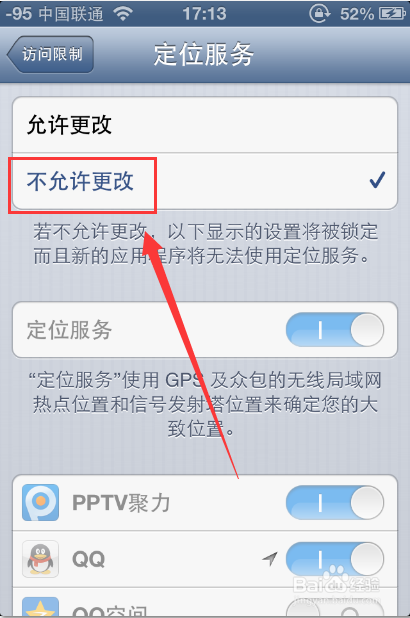This screenshot has height=618, width=410.
Task: Tap the PPTV聚力 app icon
Action: coord(40,503)
